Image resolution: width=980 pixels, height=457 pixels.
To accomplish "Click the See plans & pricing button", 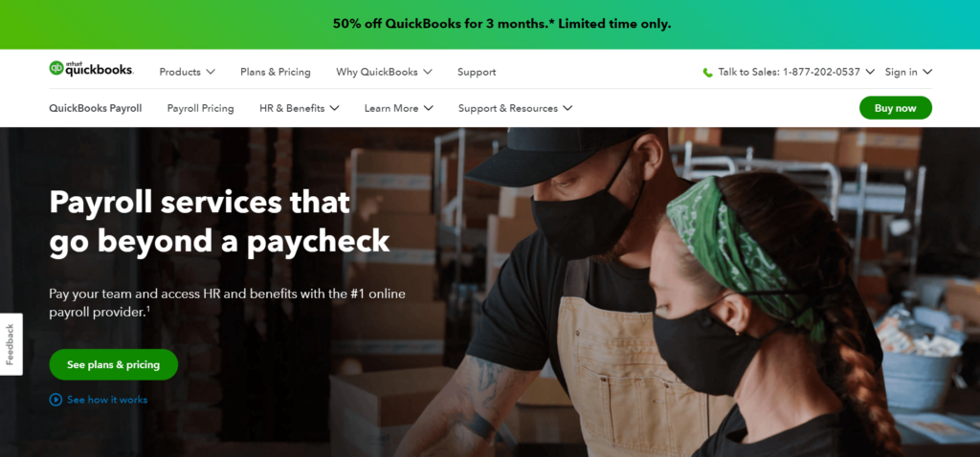I will click(114, 364).
